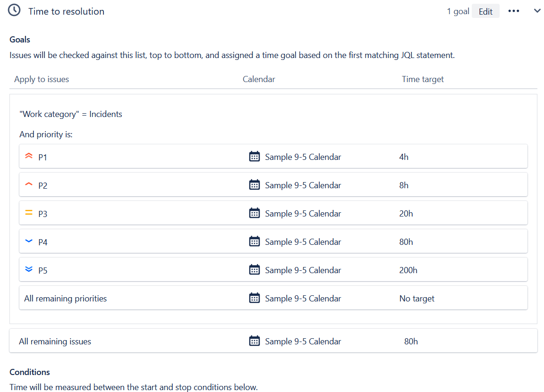The image size is (544, 392).
Task: Click the 1 goal label
Action: 458,11
